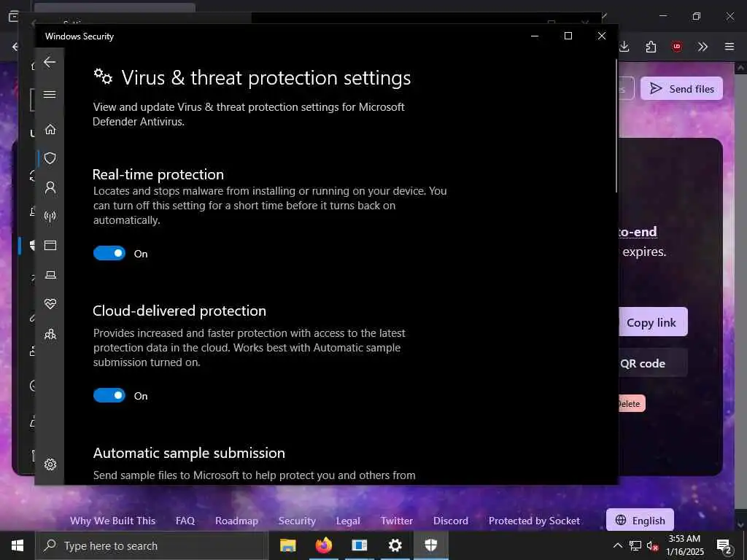The width and height of the screenshot is (747, 560).
Task: Open the Twitter footer link
Action: [x=396, y=521]
